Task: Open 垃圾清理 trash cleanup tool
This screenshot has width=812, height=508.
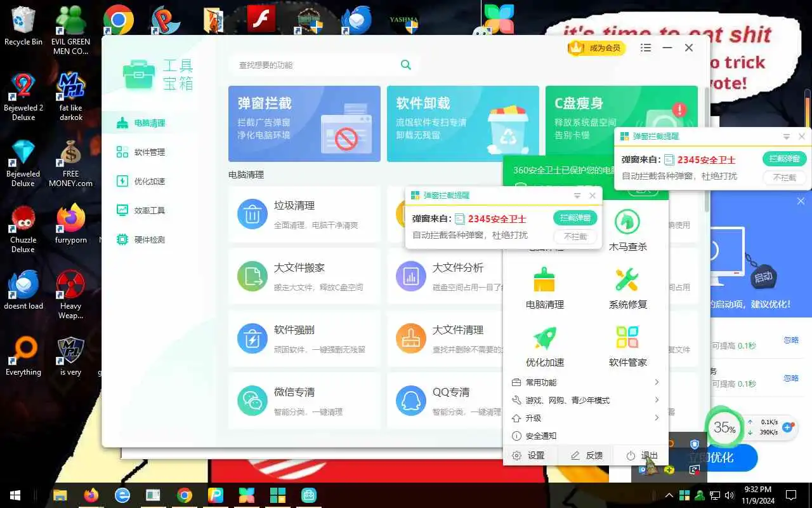Action: click(x=304, y=214)
